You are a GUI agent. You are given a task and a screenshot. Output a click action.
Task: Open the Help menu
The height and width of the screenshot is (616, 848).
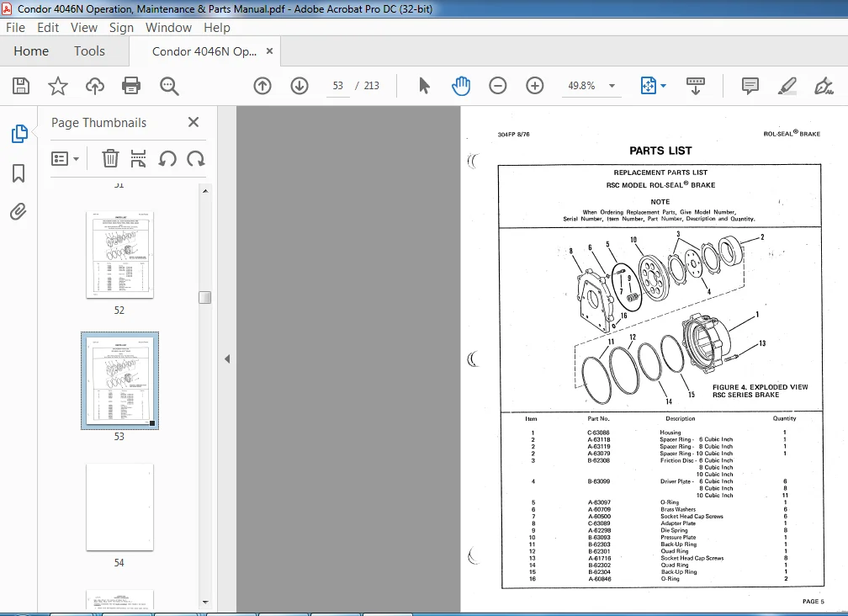(217, 28)
